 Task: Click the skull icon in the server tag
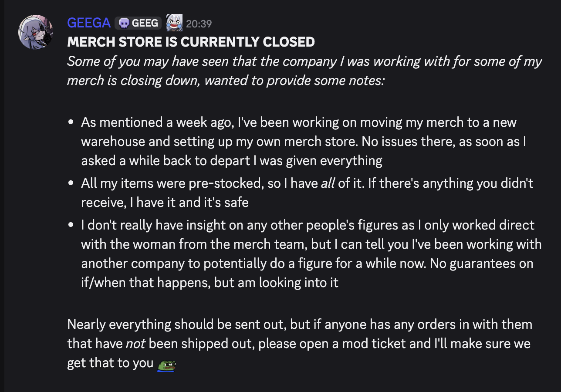point(124,23)
